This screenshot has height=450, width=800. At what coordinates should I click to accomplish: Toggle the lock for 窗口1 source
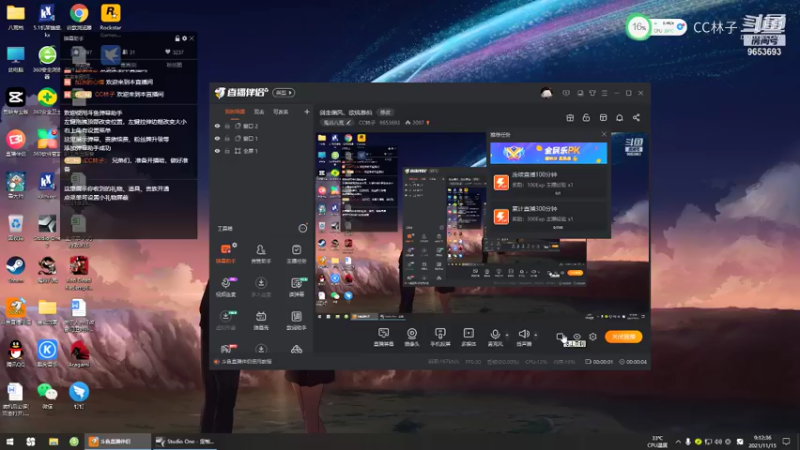tap(228, 138)
